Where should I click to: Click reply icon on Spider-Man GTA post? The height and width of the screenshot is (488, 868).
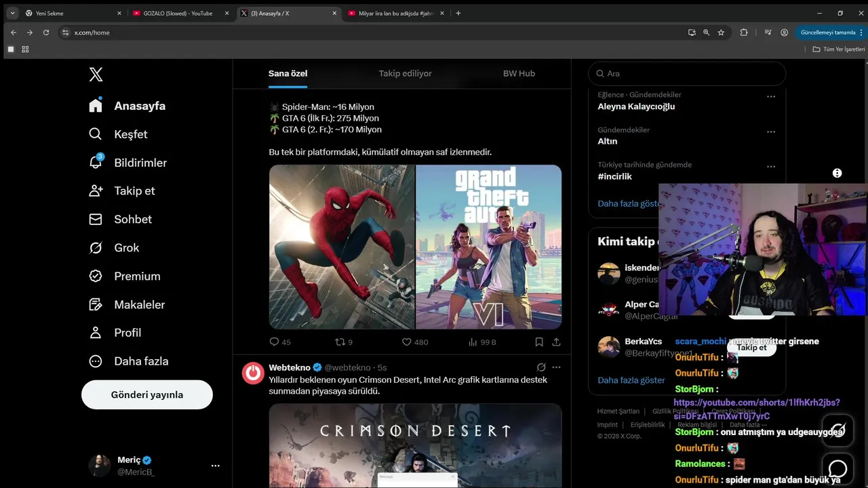[274, 342]
